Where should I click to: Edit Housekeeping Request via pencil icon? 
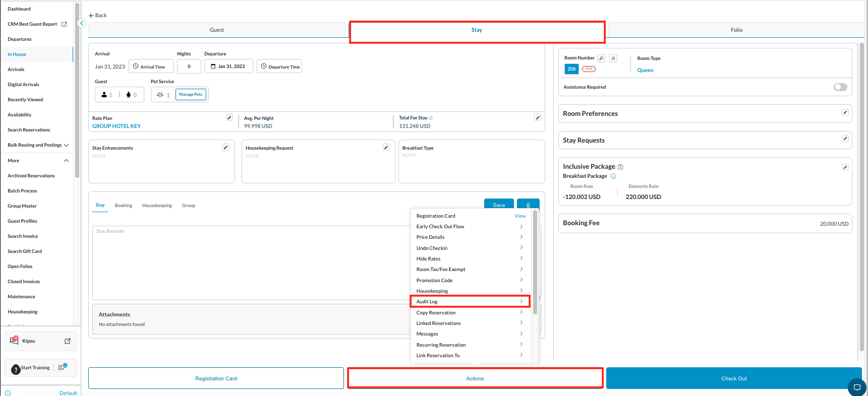[x=386, y=147]
